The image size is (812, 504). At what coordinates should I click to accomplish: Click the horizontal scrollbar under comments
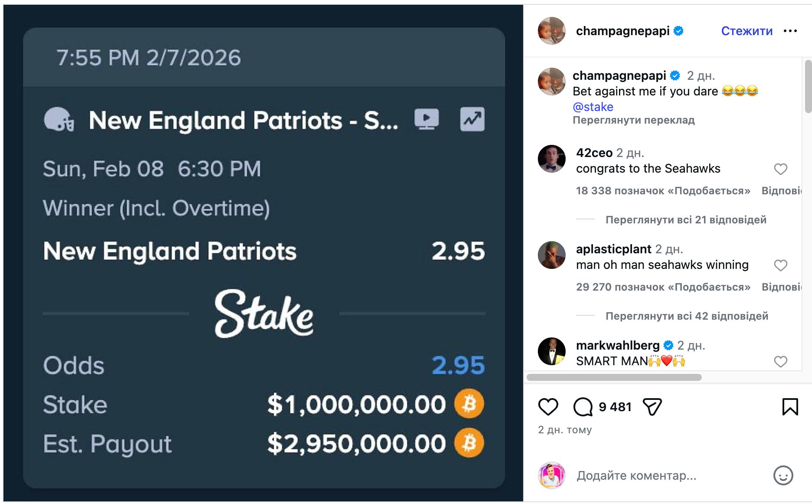pos(614,377)
